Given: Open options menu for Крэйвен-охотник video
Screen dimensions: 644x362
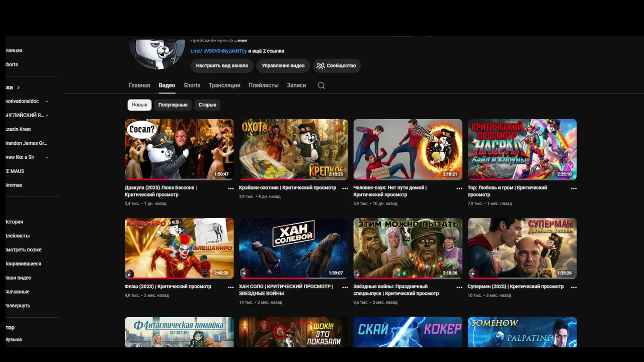Looking at the screenshot, I should pos(345,189).
